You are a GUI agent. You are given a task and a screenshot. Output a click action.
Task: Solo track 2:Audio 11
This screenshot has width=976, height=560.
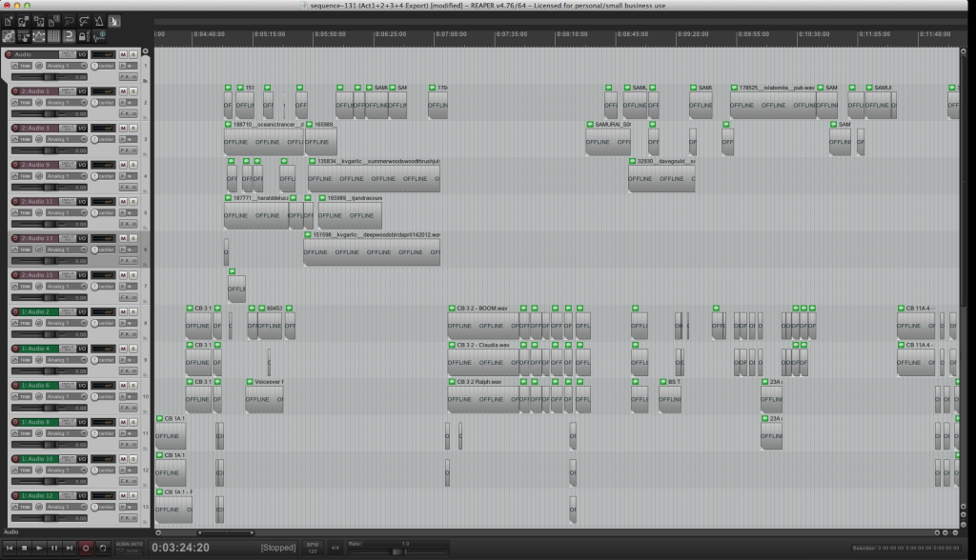click(x=133, y=202)
